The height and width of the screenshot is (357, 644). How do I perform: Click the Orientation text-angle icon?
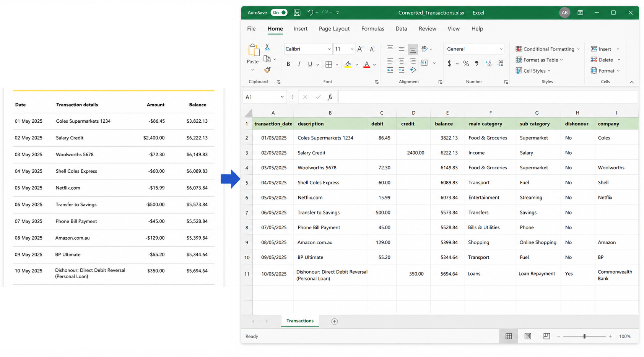(x=424, y=49)
